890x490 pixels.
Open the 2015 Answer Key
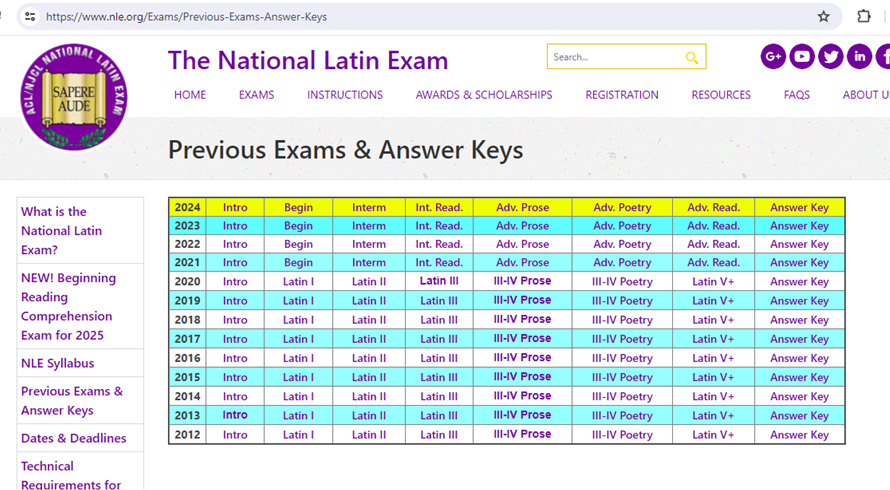(799, 378)
